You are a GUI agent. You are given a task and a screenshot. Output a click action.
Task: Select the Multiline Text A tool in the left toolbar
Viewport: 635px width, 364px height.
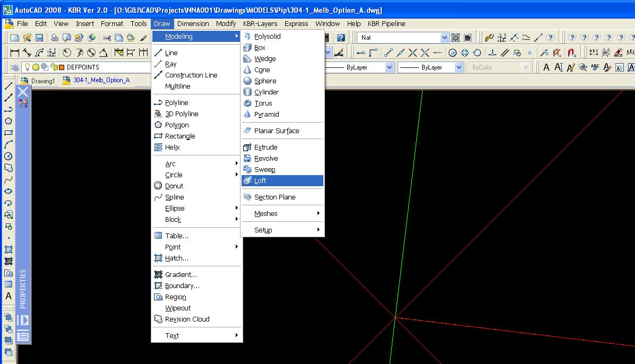pyautogui.click(x=8, y=296)
